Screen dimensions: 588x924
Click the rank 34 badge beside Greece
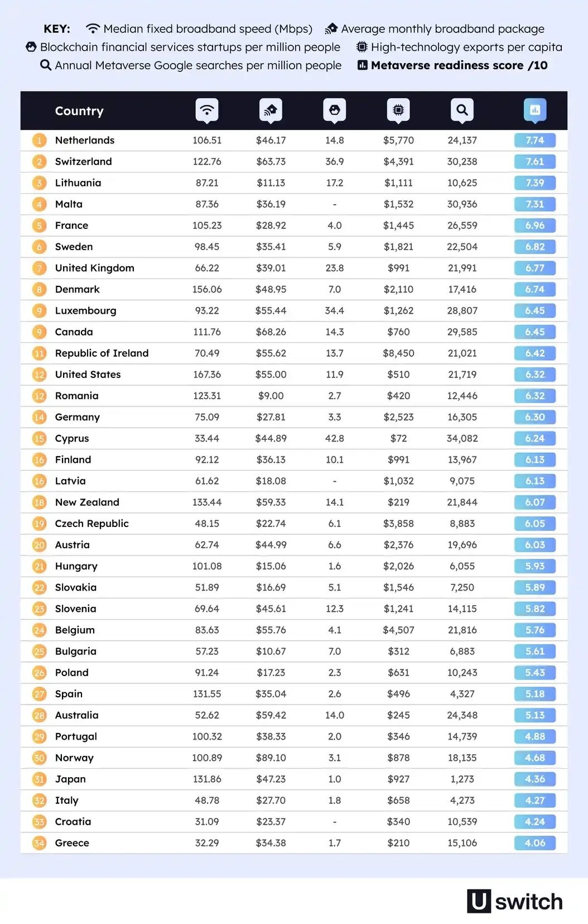(39, 843)
